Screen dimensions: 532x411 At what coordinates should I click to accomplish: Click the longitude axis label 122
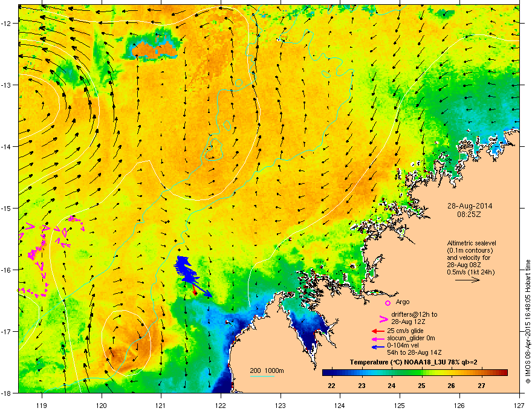pos(221,405)
